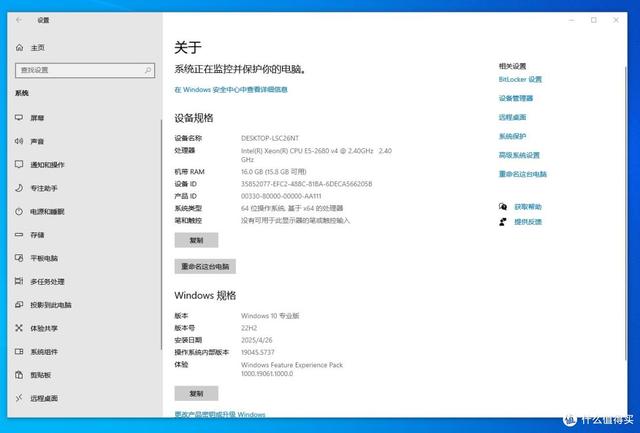
Task: Click the back arrow in Settings title bar
Action: click(19, 20)
